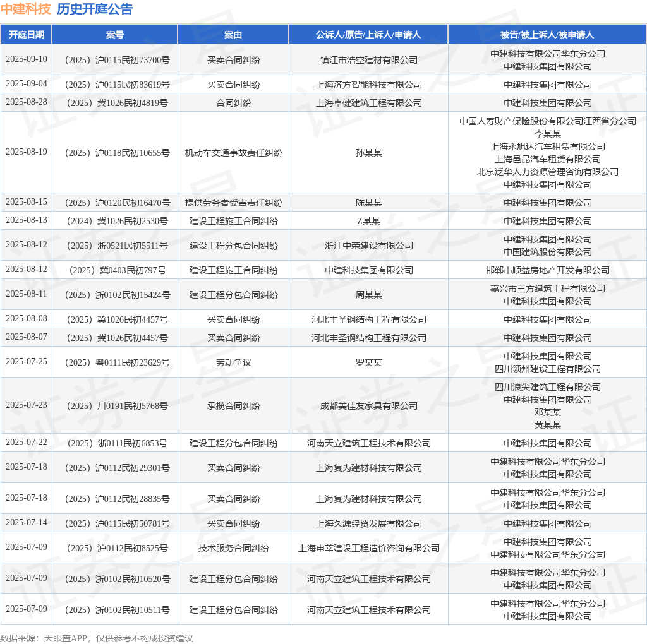Screen dimensions: 647x644
Task: Select case number 浙0102民初10520号
Action: pyautogui.click(x=133, y=579)
